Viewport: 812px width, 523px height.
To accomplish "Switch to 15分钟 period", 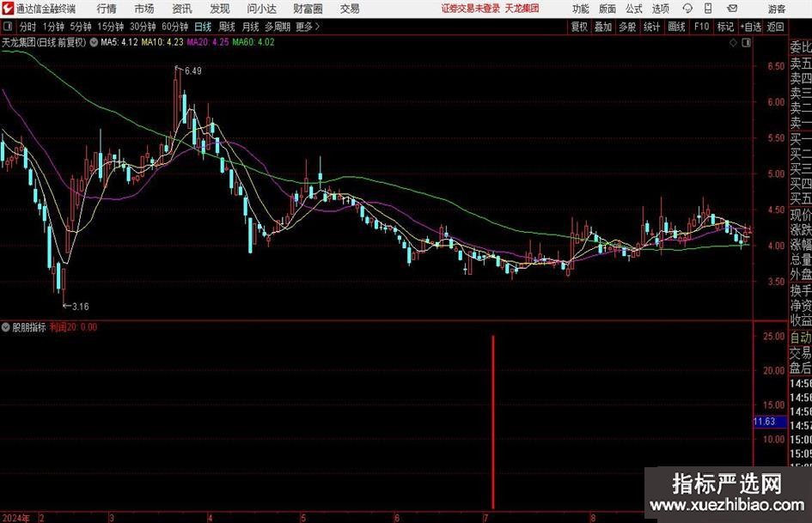I will coord(111,27).
